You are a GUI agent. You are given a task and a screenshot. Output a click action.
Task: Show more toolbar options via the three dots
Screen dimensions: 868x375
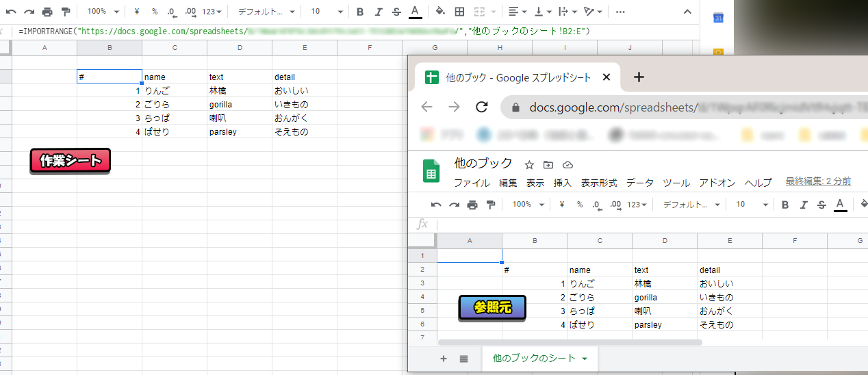point(620,12)
